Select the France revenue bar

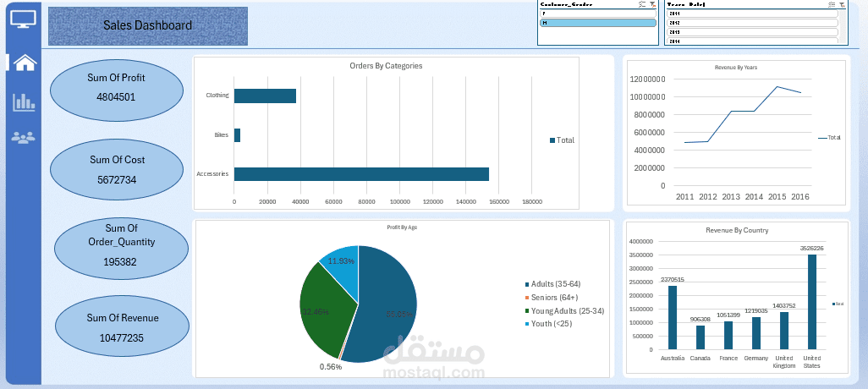tap(728, 336)
